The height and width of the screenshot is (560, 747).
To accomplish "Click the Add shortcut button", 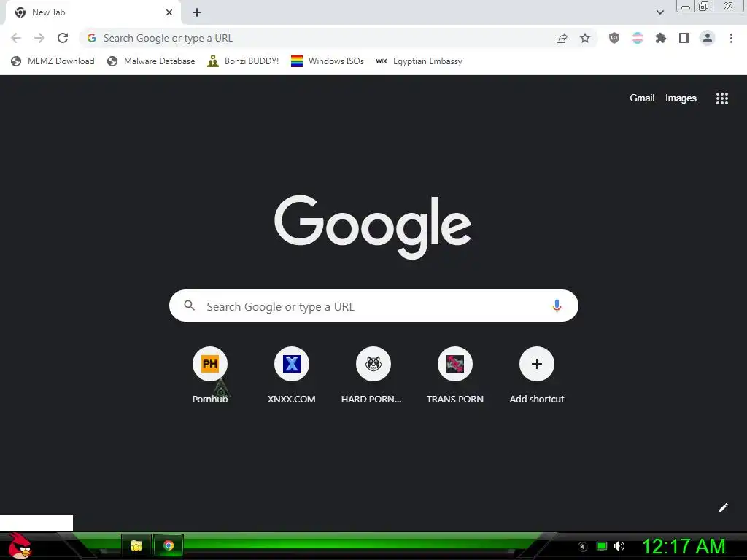I will [x=536, y=376].
